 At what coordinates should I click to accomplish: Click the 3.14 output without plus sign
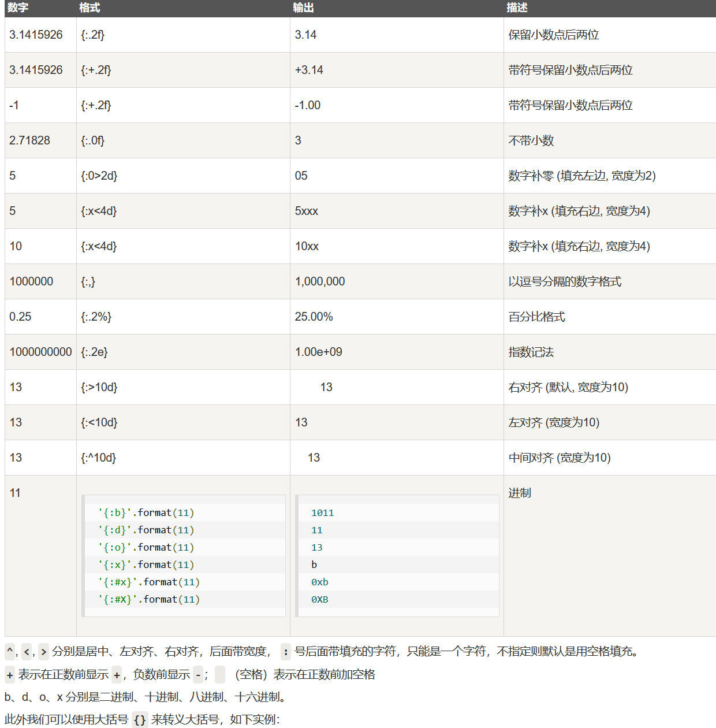click(397, 35)
